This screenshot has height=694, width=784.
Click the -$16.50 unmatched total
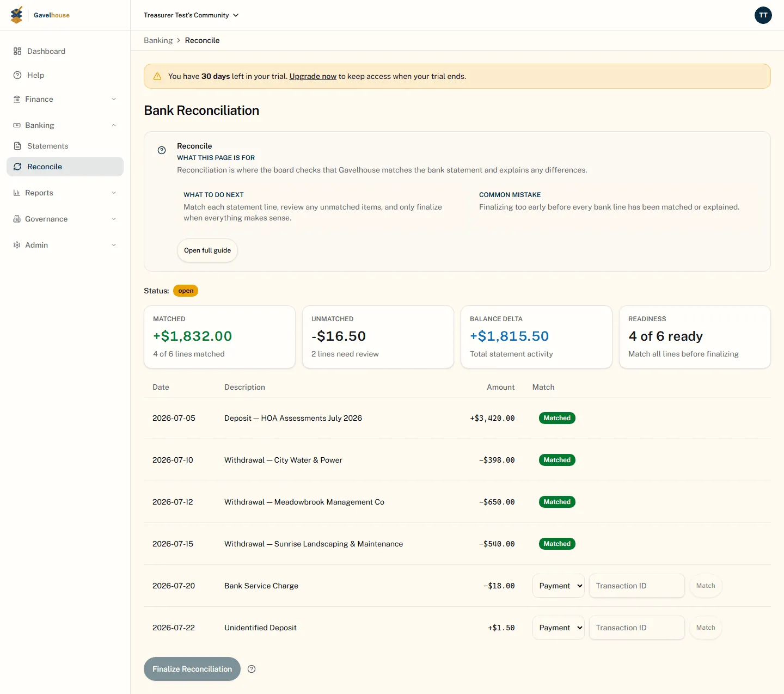point(338,336)
